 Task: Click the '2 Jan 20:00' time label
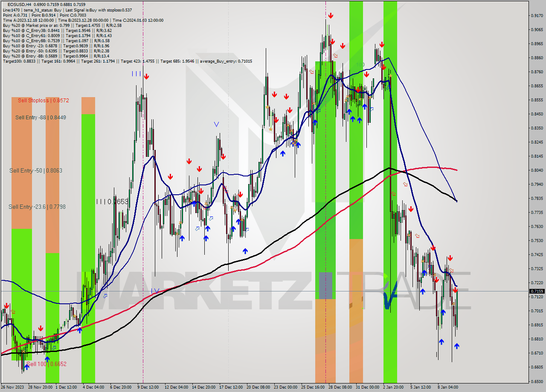coord(393,387)
